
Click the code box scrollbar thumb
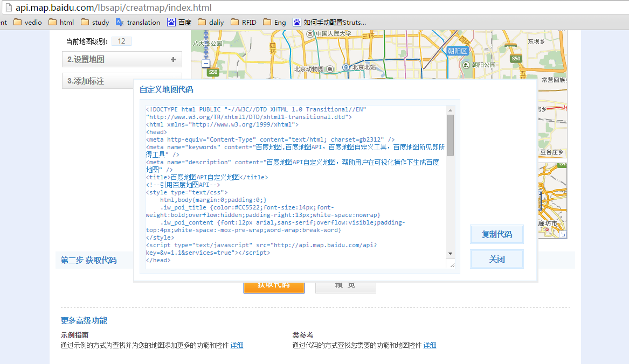(x=450, y=135)
